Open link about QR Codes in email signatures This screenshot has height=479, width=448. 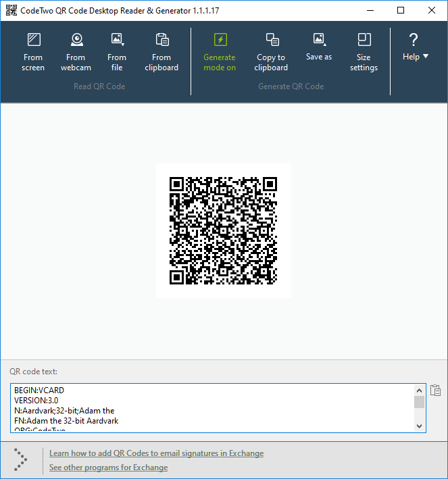pyautogui.click(x=157, y=453)
